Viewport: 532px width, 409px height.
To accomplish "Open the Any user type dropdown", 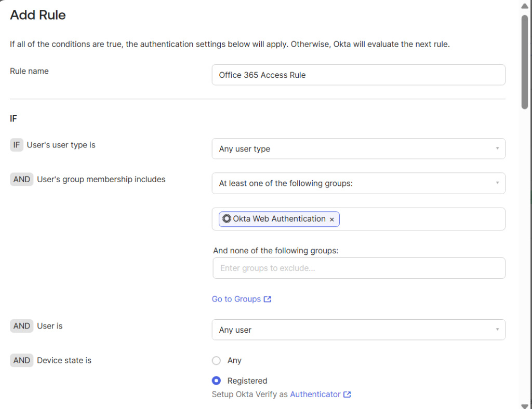I will (x=358, y=149).
